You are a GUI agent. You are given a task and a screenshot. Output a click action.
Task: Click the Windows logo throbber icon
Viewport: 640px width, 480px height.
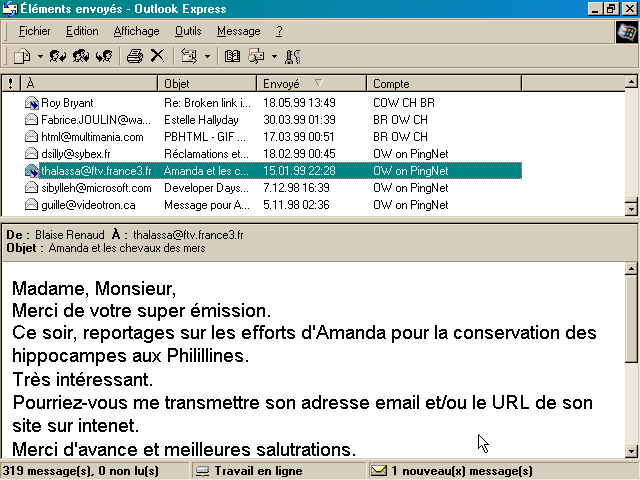(x=627, y=32)
